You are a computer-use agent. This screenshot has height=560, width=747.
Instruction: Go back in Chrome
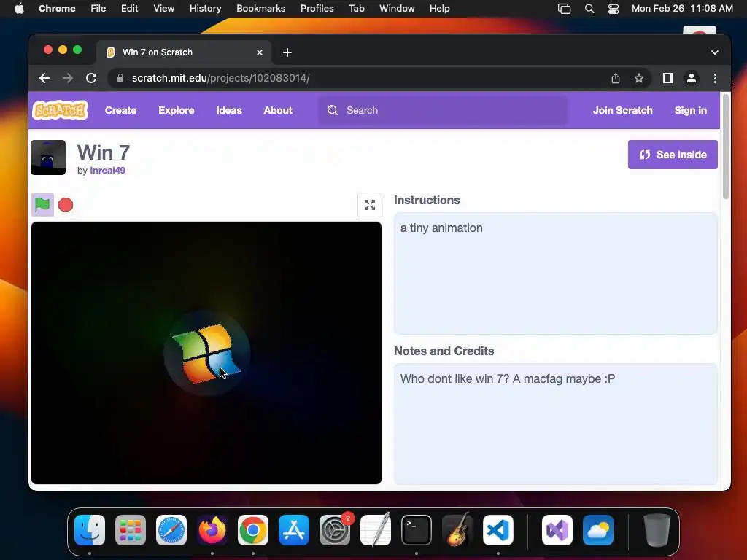[44, 78]
